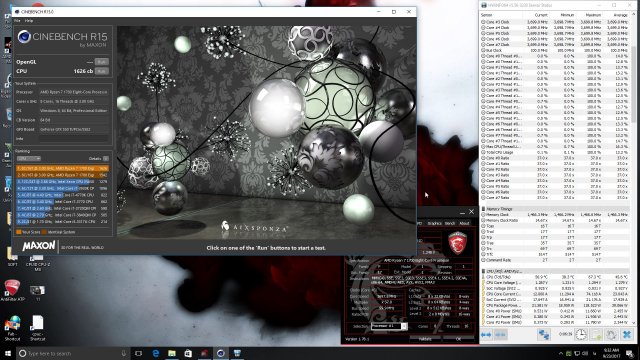Click the MAXON logo in Cinebench footer
Image resolution: width=640 pixels, height=360 pixels.
tap(39, 246)
